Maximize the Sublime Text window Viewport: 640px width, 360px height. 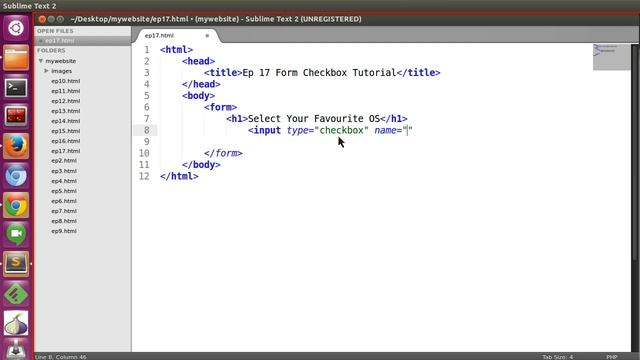[60, 19]
